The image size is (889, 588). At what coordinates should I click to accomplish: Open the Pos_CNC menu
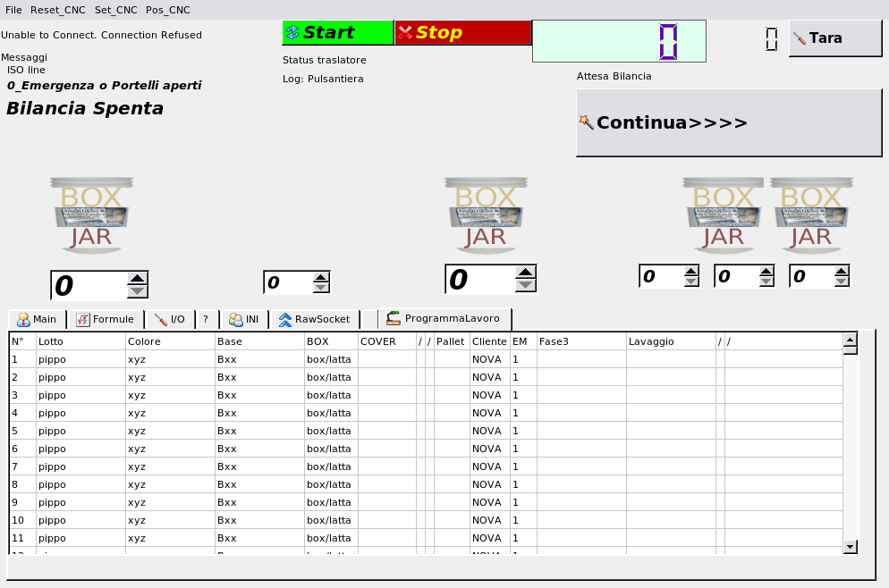[167, 10]
